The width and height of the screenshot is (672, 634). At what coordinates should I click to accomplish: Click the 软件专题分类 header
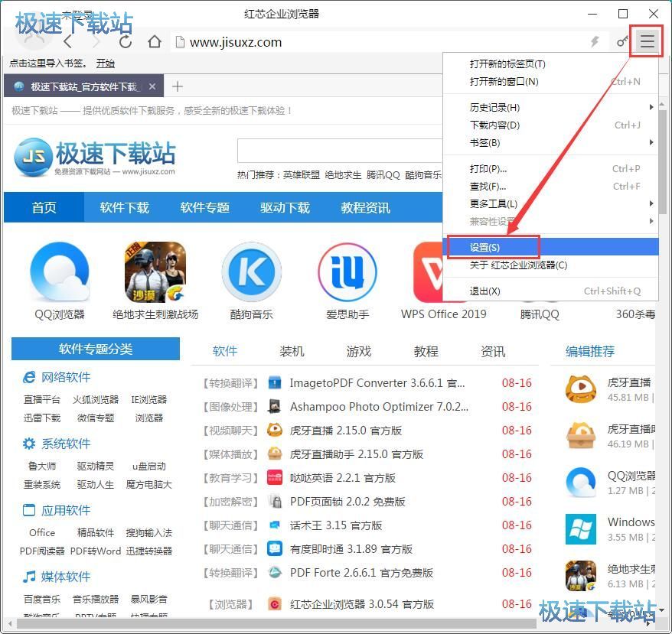point(96,349)
